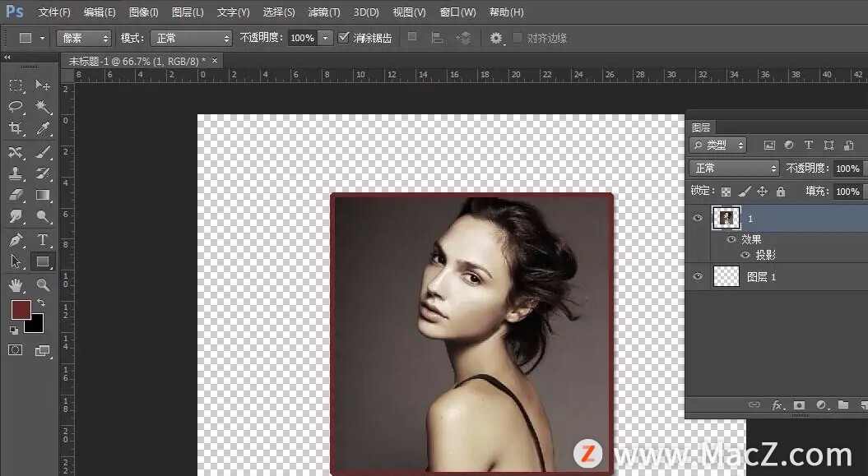Uncheck the 消除锯齿 anti-alias checkbox

click(x=344, y=38)
